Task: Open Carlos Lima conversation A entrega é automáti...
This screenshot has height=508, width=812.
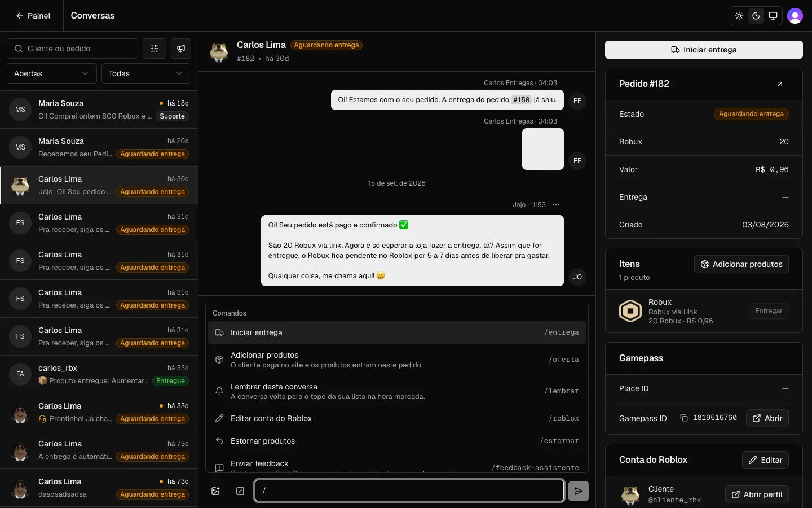Action: click(x=99, y=450)
